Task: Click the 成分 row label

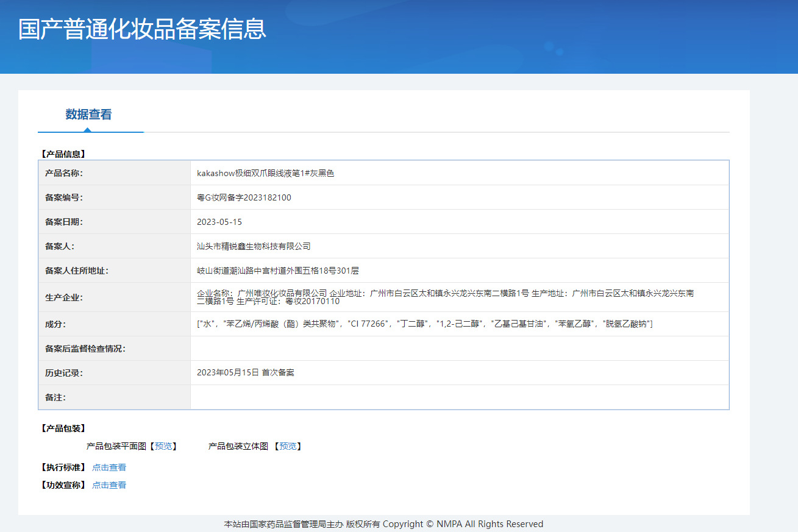Action: point(55,324)
